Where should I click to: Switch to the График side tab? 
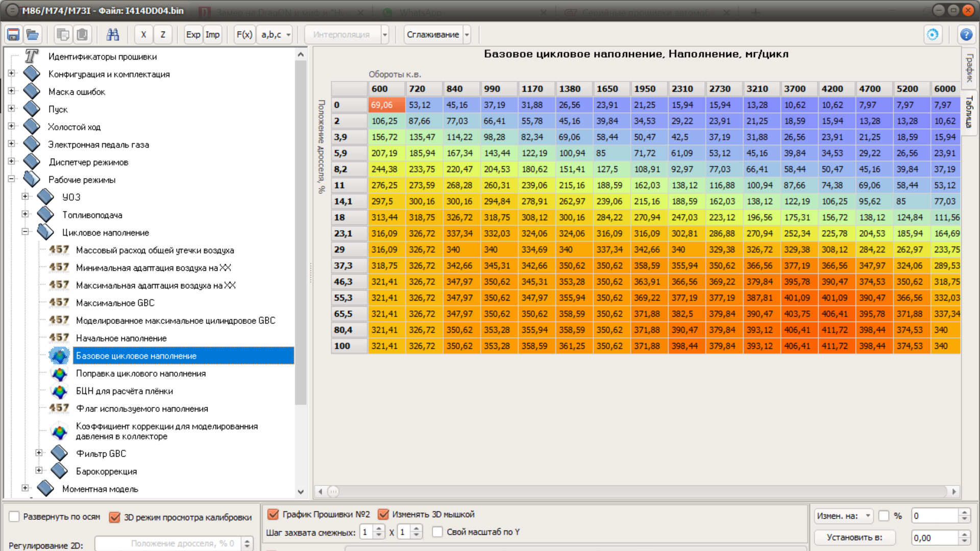click(969, 68)
